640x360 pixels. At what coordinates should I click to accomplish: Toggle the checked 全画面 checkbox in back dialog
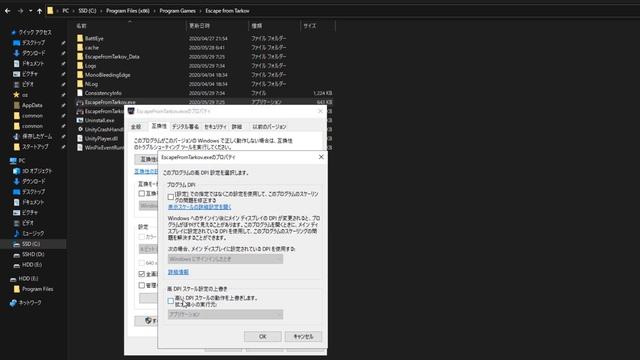pyautogui.click(x=142, y=274)
